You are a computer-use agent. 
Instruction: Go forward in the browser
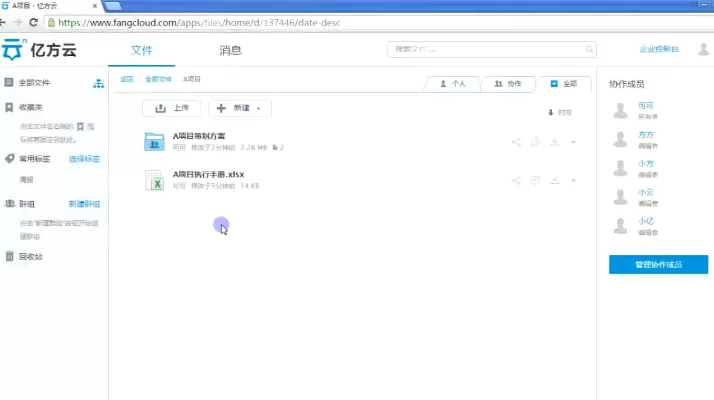17,22
